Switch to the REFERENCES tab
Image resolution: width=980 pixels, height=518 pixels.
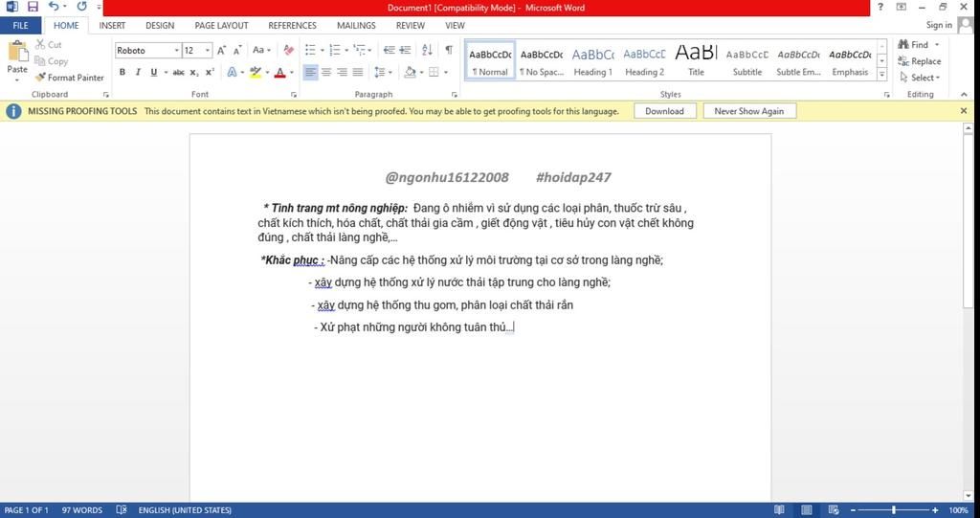[293, 26]
